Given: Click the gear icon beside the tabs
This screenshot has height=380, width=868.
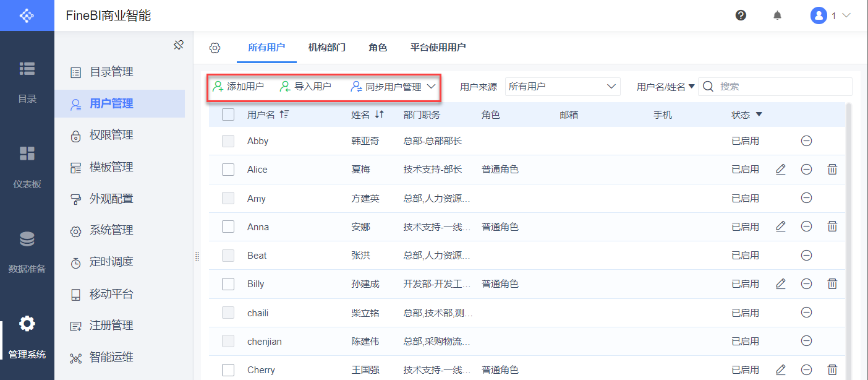Looking at the screenshot, I should [x=215, y=48].
